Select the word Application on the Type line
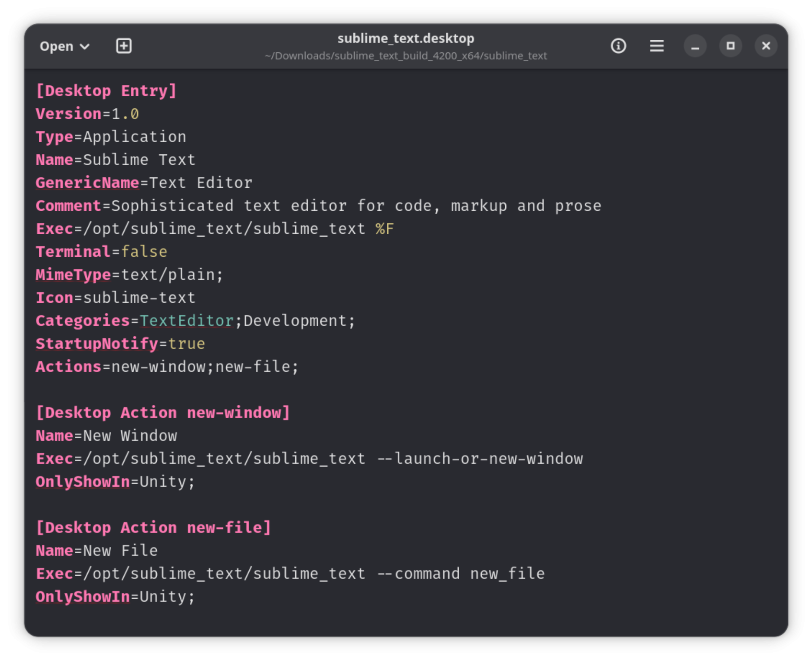Image resolution: width=812 pixels, height=661 pixels. point(134,137)
